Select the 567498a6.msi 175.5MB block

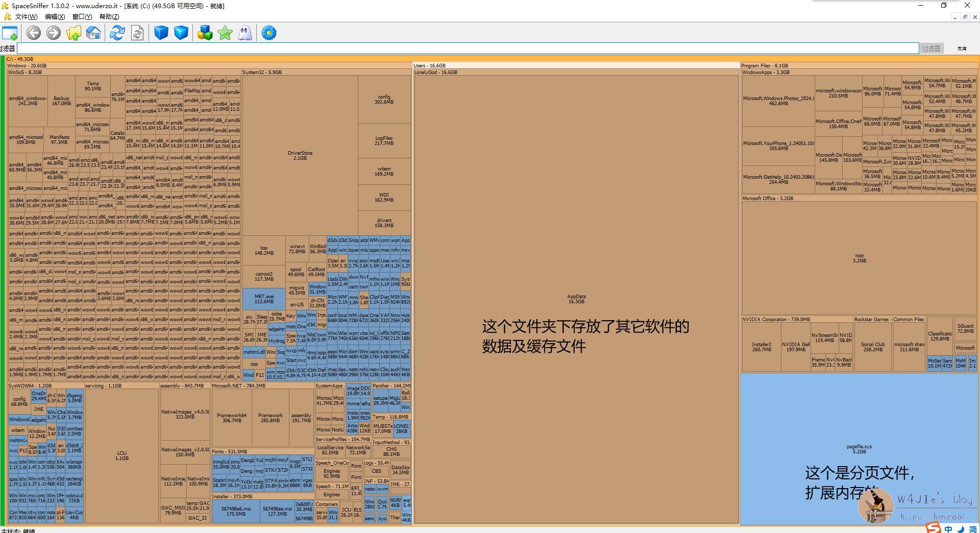pos(236,511)
